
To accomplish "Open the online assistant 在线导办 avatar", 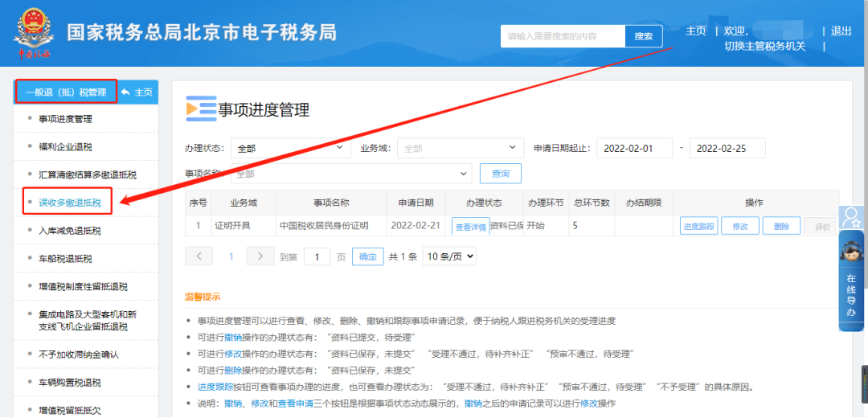I will click(x=851, y=252).
